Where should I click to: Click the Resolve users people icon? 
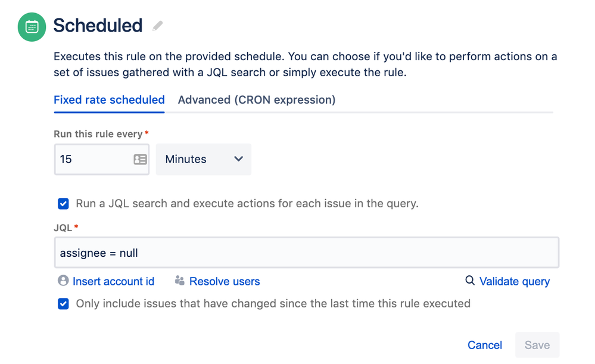coord(179,281)
